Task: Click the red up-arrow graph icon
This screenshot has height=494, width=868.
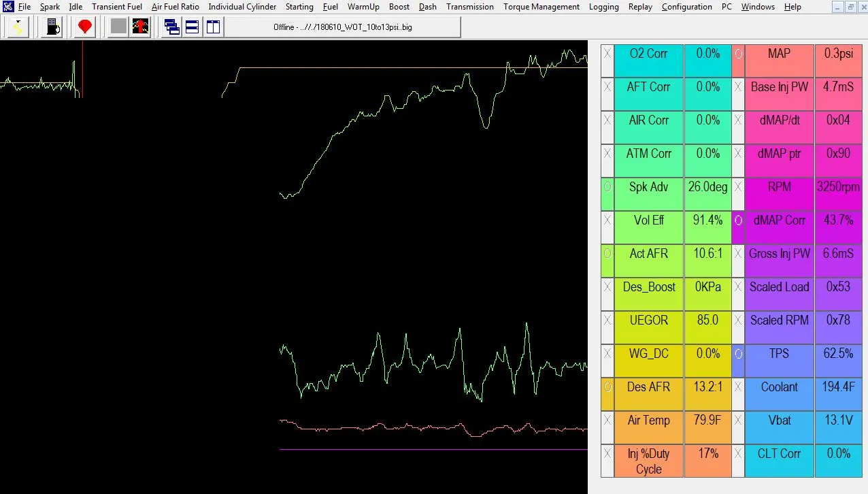Action: (x=141, y=27)
